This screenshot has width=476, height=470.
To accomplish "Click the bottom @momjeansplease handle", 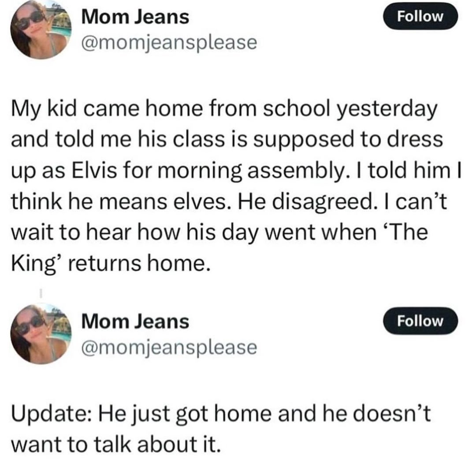I will (169, 348).
